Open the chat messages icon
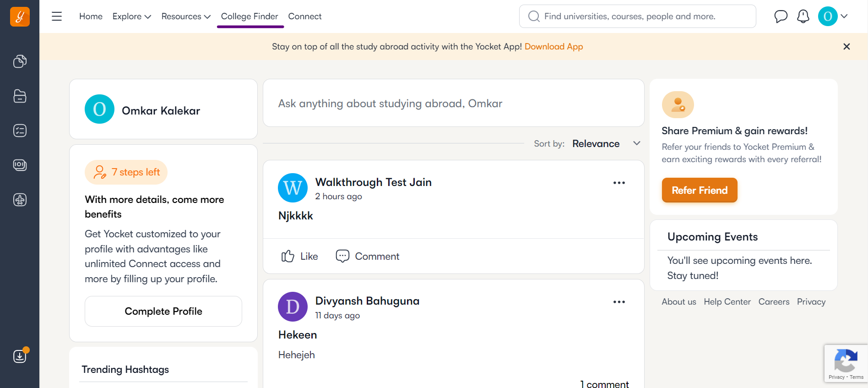The image size is (868, 388). 781,16
